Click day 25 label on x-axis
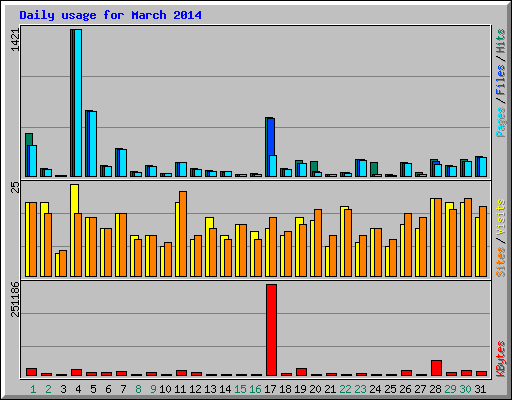The image size is (512, 400). [390, 389]
